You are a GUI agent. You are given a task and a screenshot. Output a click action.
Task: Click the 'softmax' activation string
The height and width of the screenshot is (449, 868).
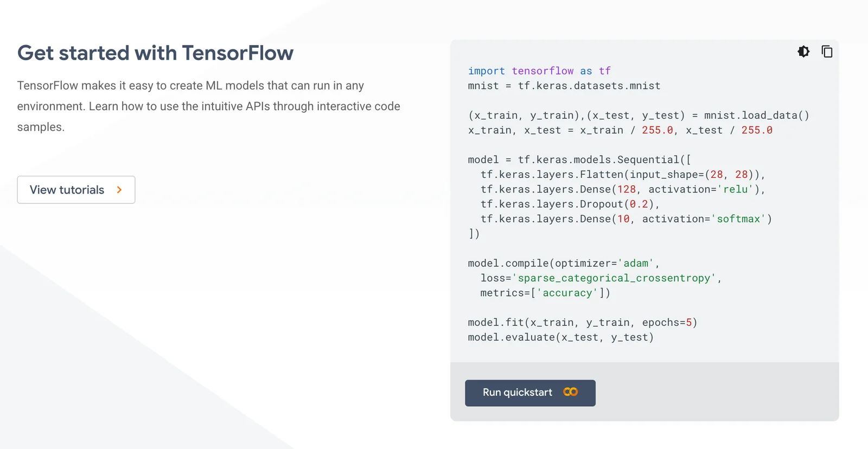738,219
